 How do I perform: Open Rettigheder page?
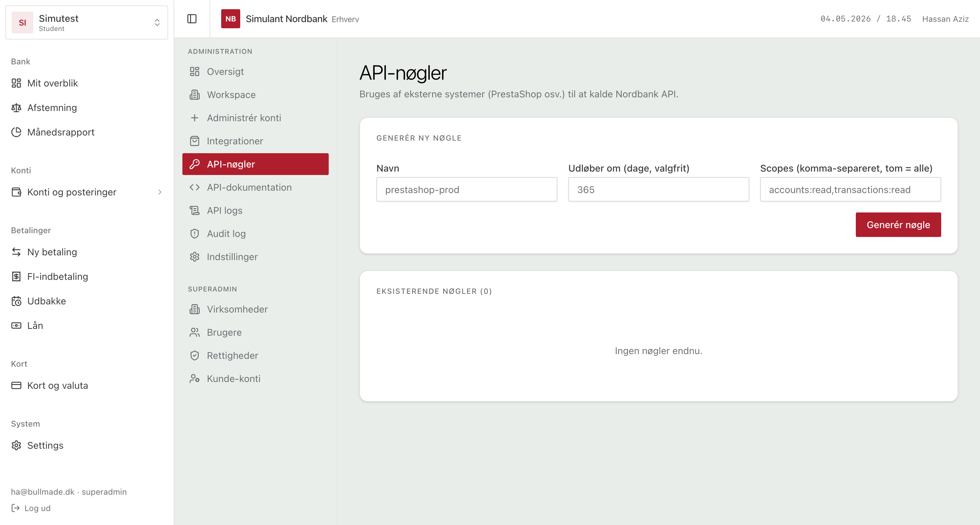coord(255,355)
